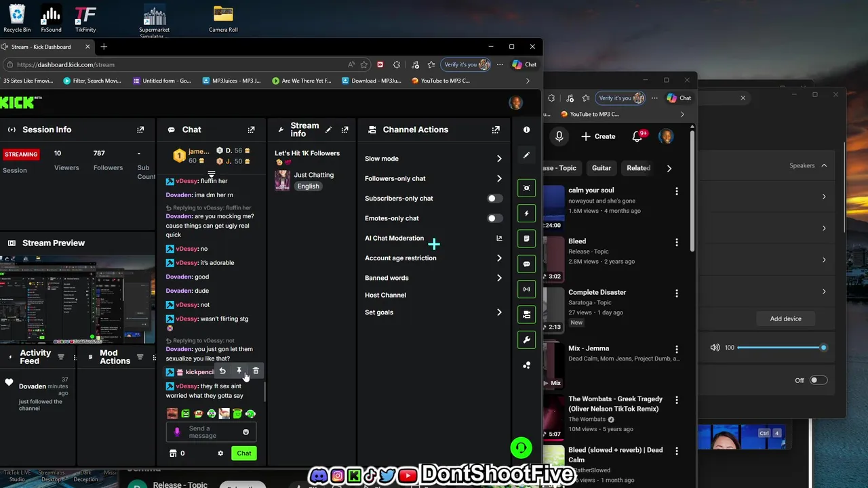Open more options for Complete Disaster video

tap(676, 293)
